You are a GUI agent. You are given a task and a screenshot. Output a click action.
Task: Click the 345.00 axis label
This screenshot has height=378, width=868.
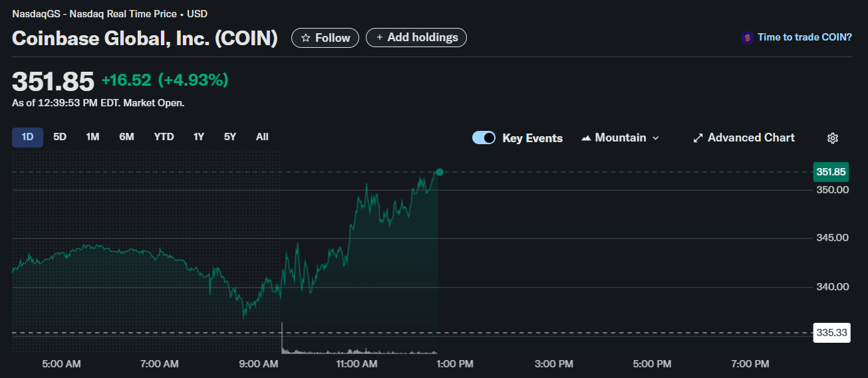point(833,238)
